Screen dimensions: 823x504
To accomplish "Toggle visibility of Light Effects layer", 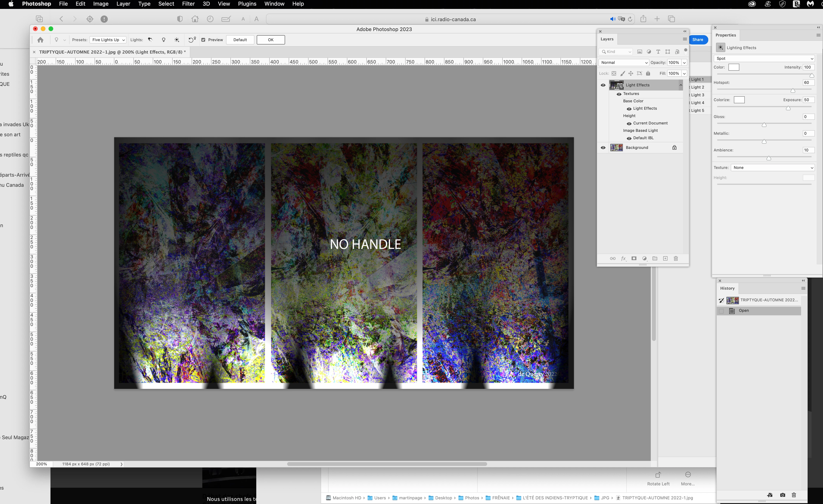I will coord(603,85).
